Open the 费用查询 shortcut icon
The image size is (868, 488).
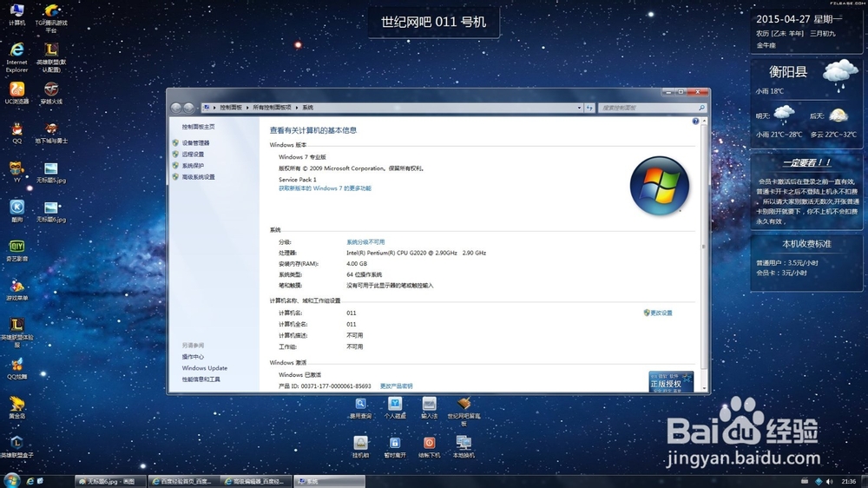tap(360, 408)
